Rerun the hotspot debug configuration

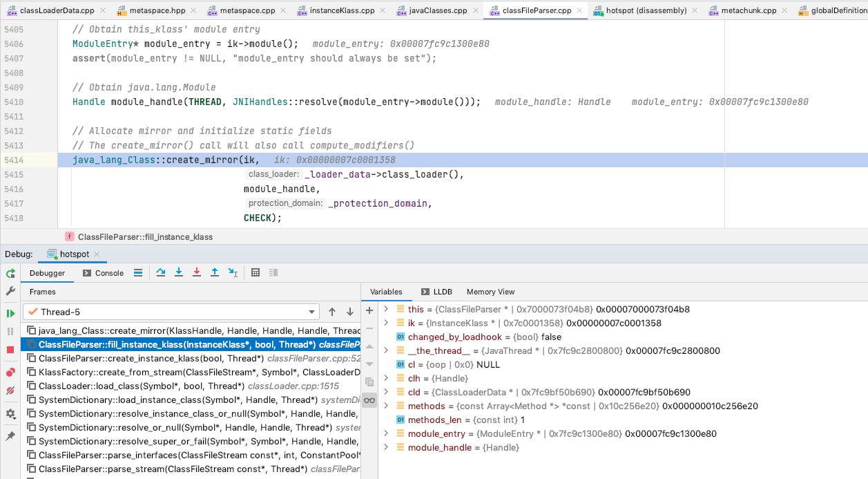[x=10, y=272]
